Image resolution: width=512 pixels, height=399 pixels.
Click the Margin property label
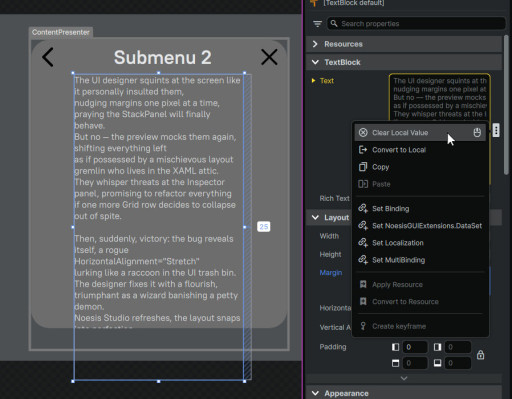[x=331, y=273]
